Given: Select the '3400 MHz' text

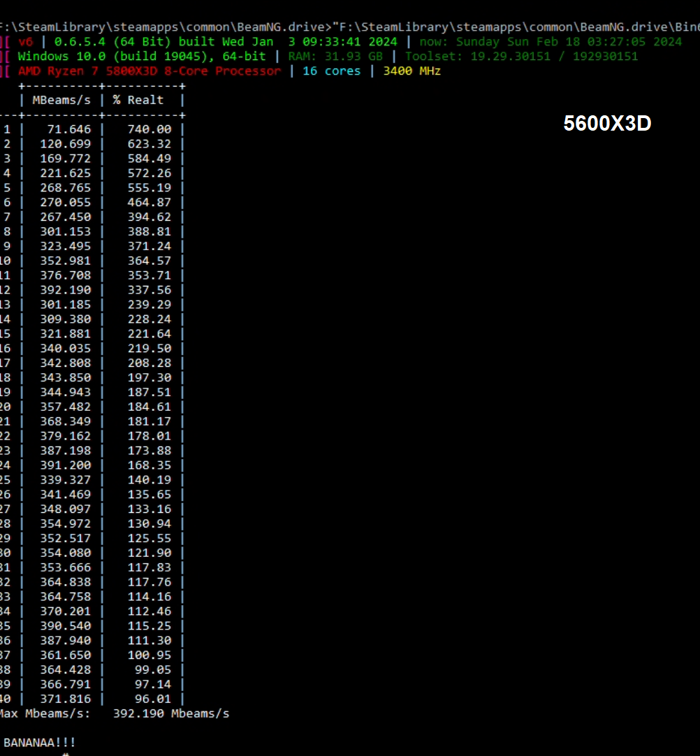Looking at the screenshot, I should click(411, 71).
